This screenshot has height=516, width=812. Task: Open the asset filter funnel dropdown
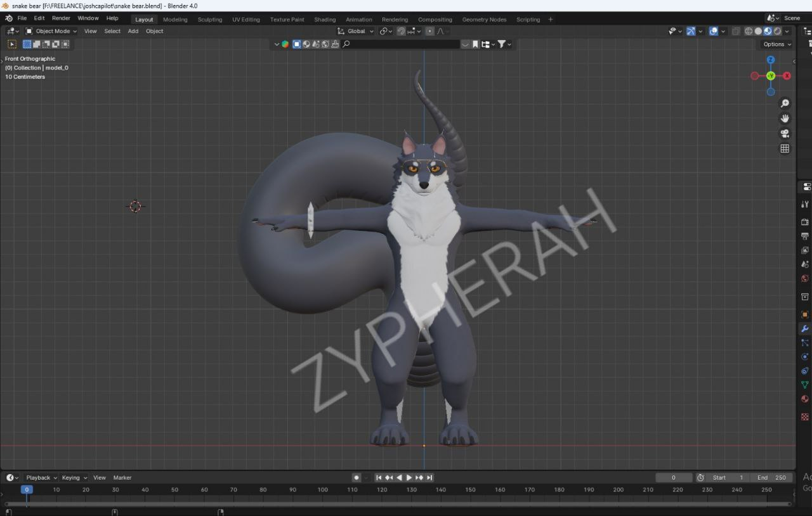(x=504, y=44)
